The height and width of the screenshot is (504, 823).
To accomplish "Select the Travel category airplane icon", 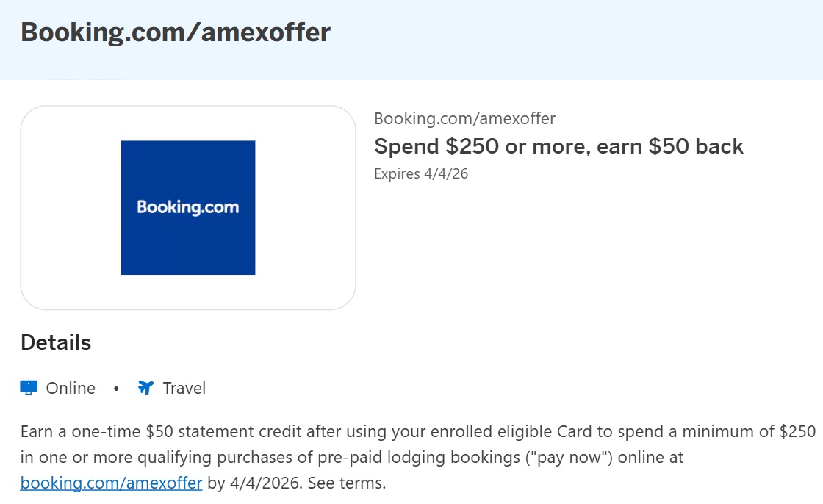I will click(145, 387).
